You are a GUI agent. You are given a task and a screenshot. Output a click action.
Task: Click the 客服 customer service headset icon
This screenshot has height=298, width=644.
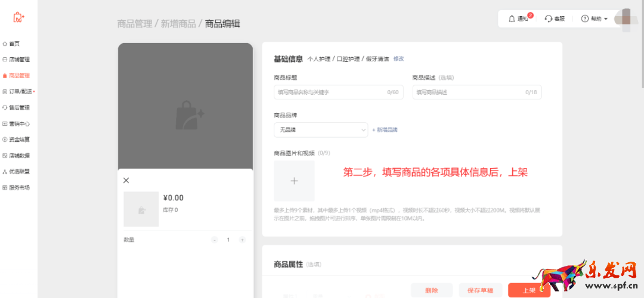(549, 19)
